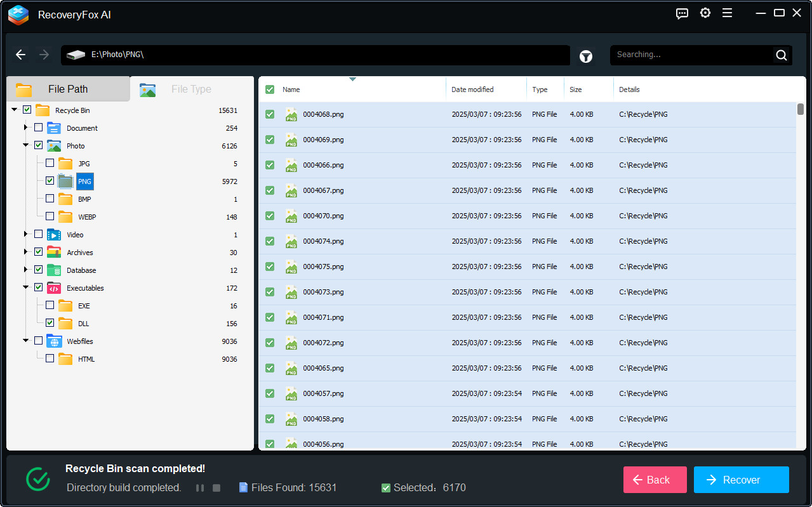Open settings gear icon
Image resolution: width=812 pixels, height=507 pixels.
point(705,13)
